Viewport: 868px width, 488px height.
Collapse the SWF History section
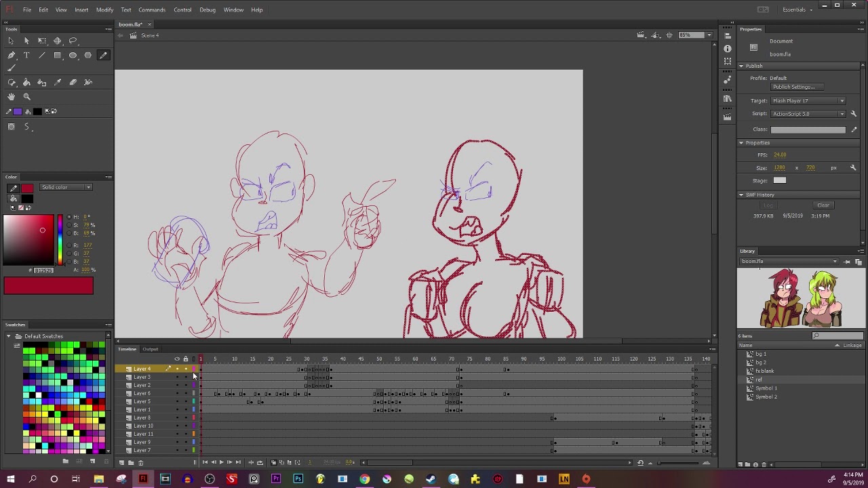pos(741,195)
